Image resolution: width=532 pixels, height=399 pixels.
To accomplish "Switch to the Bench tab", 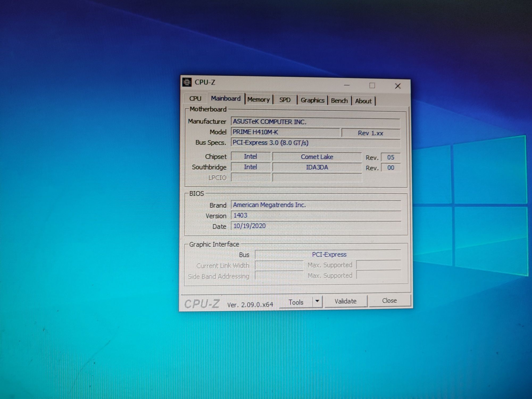I will [x=339, y=101].
